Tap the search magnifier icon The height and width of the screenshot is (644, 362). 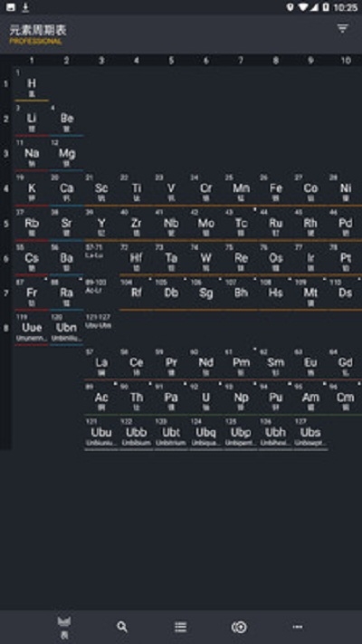click(122, 627)
